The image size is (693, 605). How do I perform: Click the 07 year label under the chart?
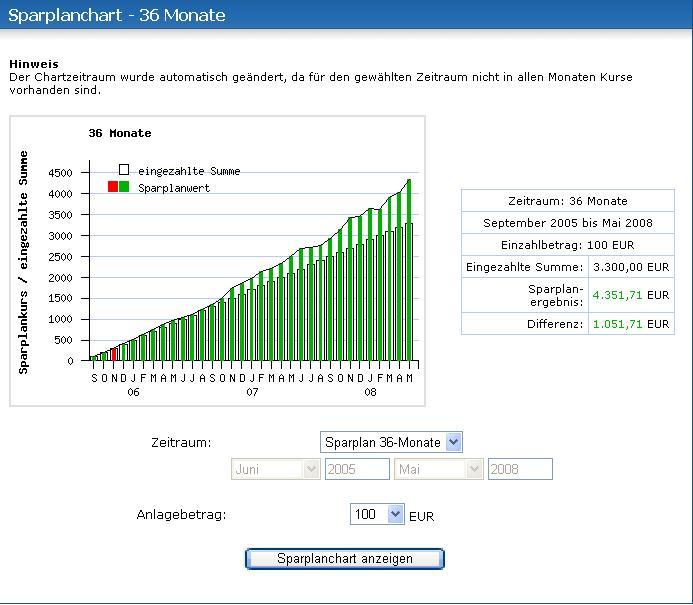coord(252,392)
